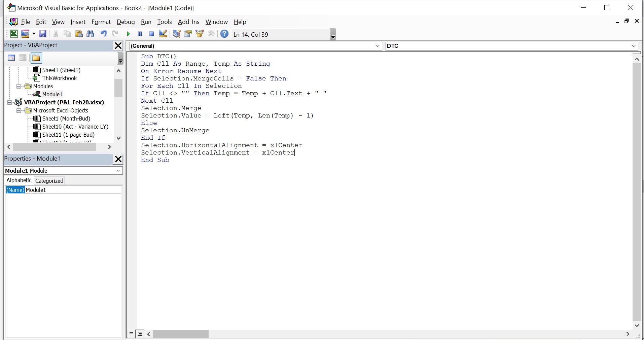Open the Properties Window icon
This screenshot has width=644, height=340.
(x=188, y=34)
